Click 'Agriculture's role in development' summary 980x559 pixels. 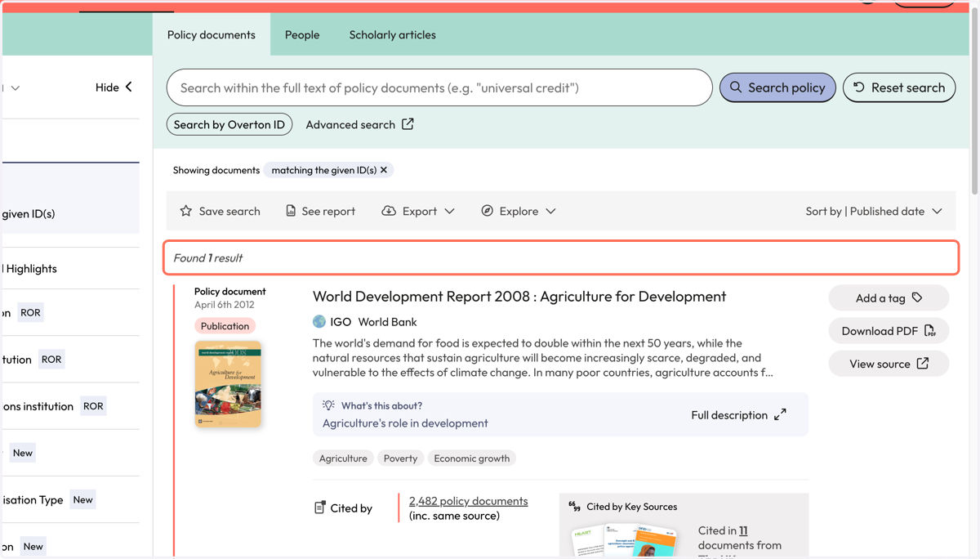(405, 423)
